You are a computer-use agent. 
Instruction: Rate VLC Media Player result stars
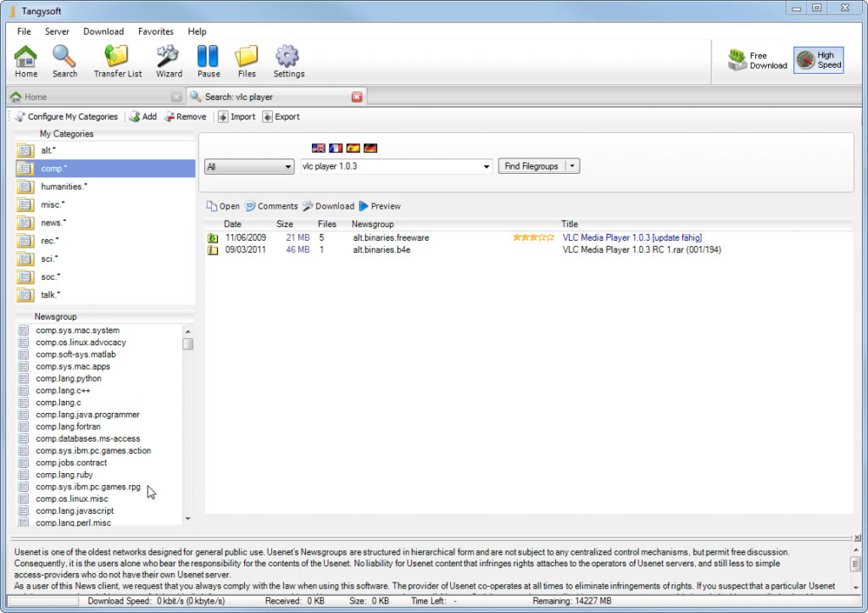pos(533,237)
